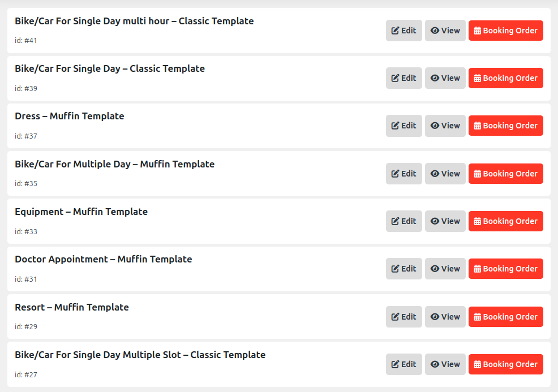
Task: Click the eye icon for Bike/Car Multiple Day row
Action: [435, 174]
